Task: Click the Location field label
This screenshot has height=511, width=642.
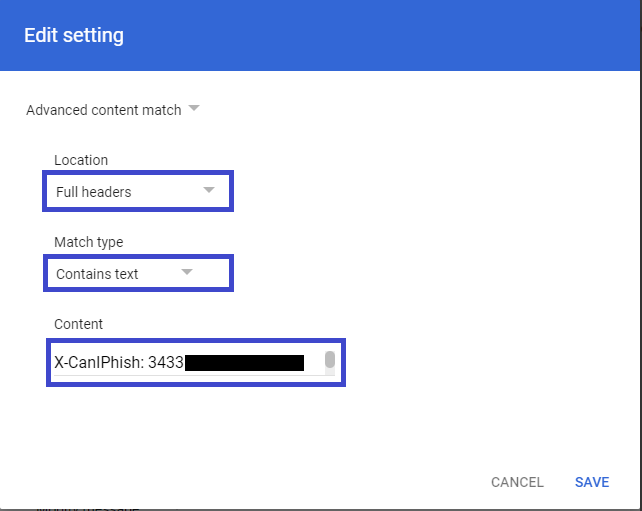Action: 81,160
